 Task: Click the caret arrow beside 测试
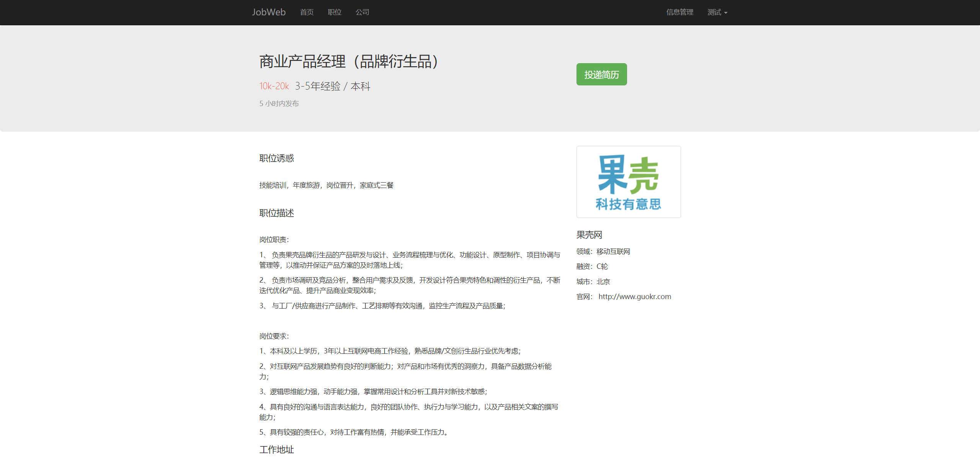pos(726,13)
